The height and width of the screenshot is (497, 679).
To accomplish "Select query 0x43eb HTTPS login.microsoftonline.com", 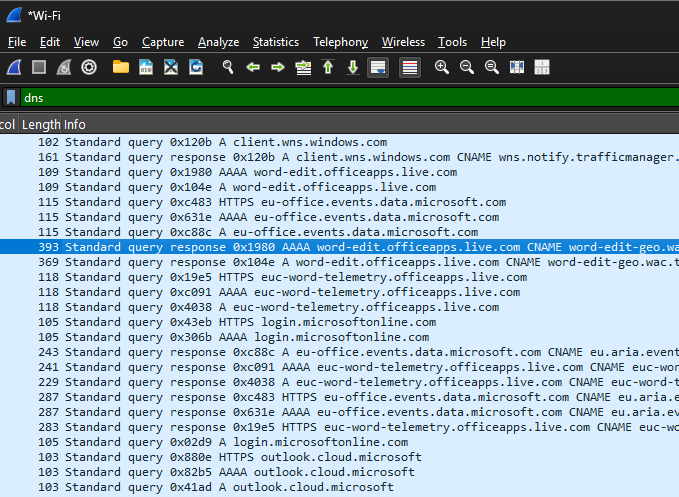I will 340,322.
